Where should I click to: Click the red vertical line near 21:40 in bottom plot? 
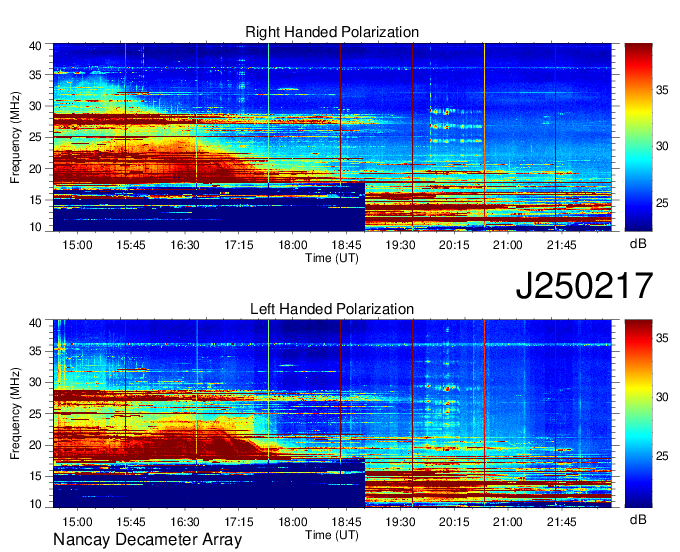556,412
